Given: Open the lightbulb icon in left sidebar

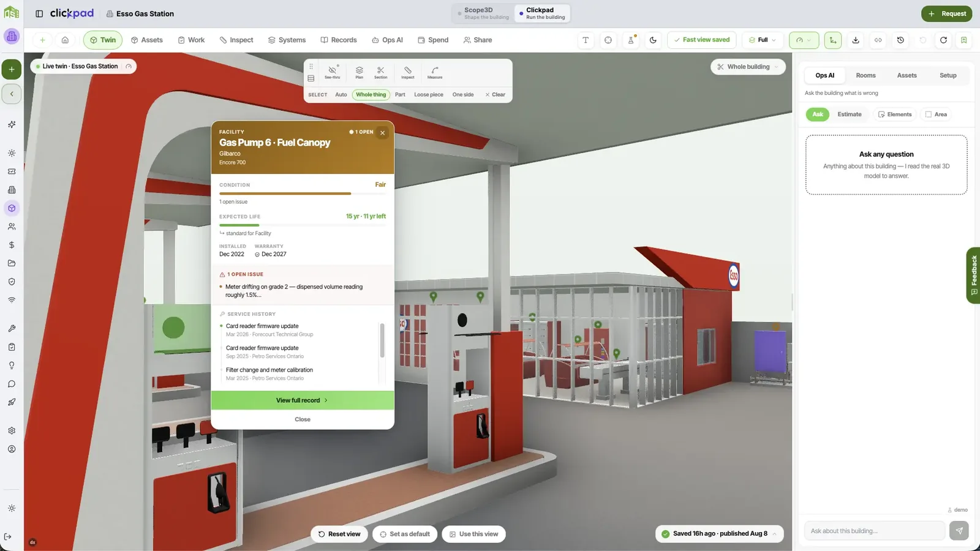Looking at the screenshot, I should click(x=12, y=365).
